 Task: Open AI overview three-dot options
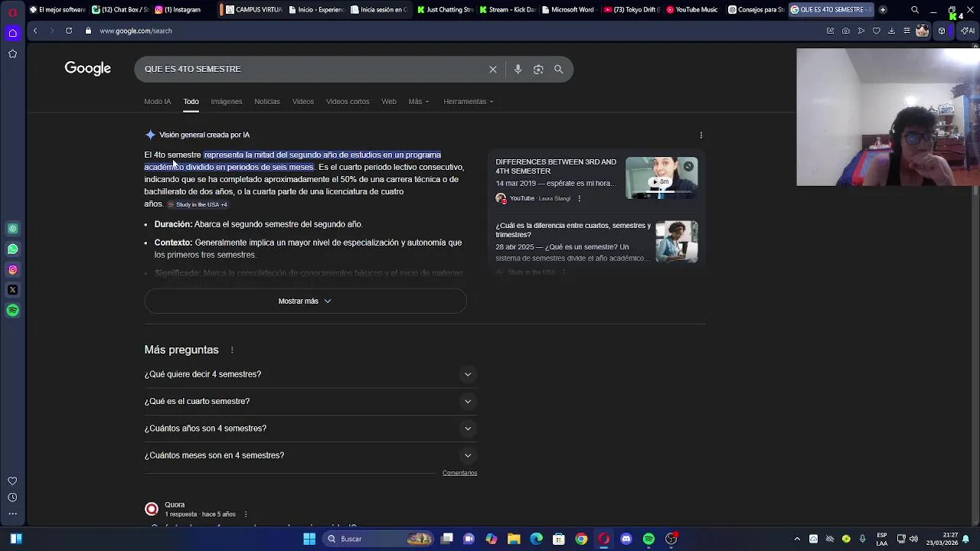pos(701,135)
